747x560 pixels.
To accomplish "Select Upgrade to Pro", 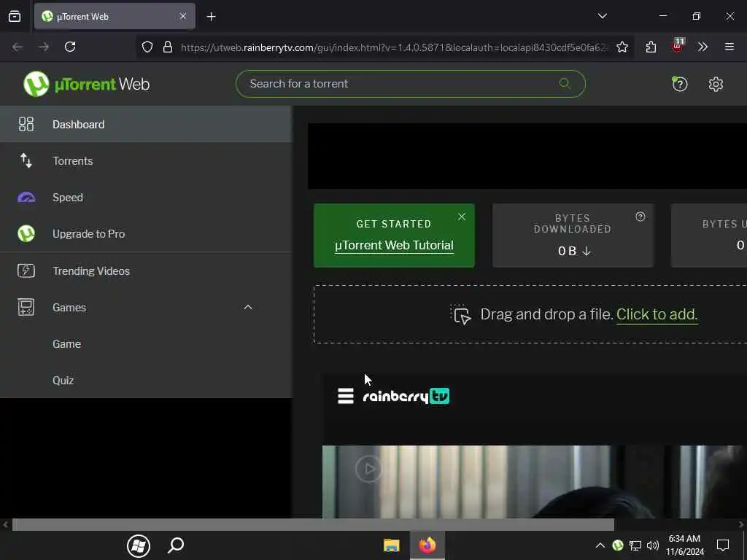I will pos(146,234).
